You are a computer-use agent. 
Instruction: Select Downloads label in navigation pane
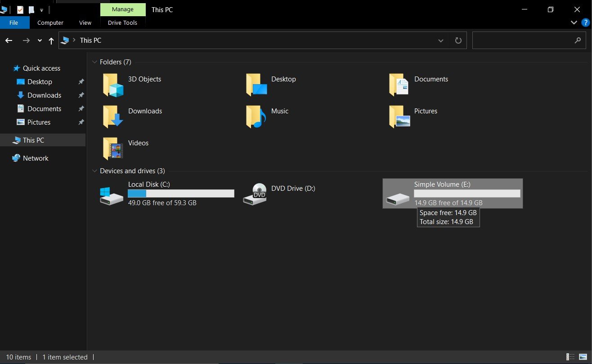click(44, 95)
